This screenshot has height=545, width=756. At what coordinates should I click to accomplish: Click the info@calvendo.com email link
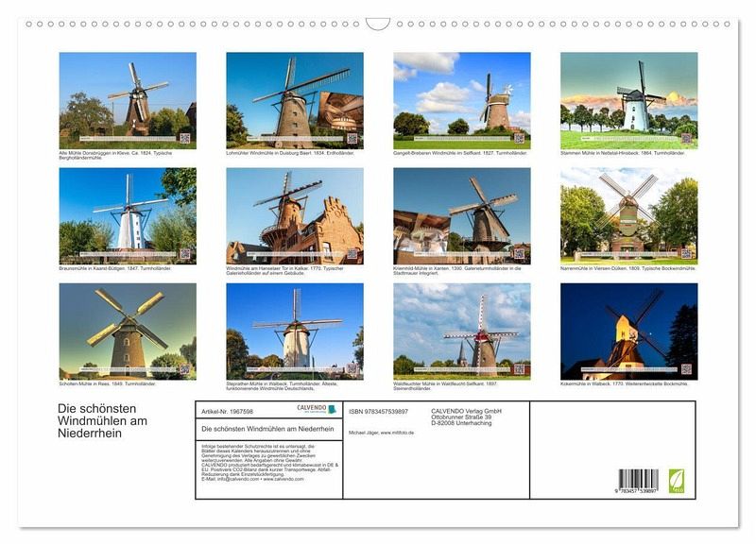pyautogui.click(x=237, y=480)
